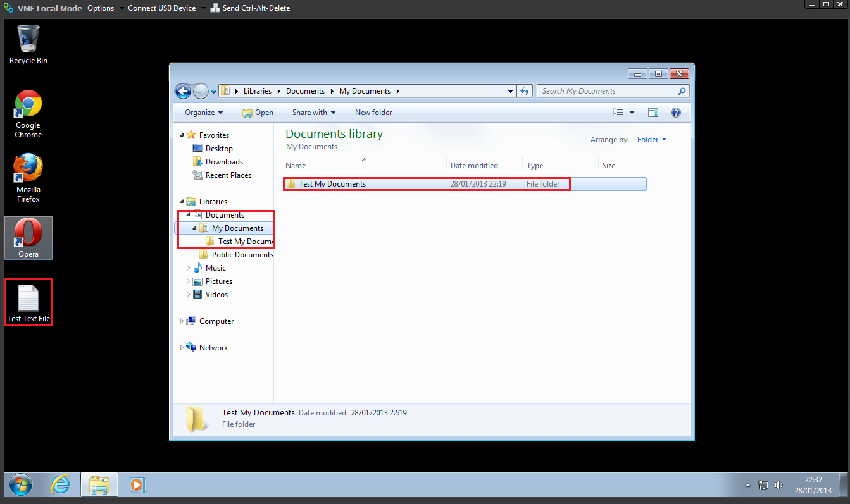Open the VMF Options menu

(101, 8)
